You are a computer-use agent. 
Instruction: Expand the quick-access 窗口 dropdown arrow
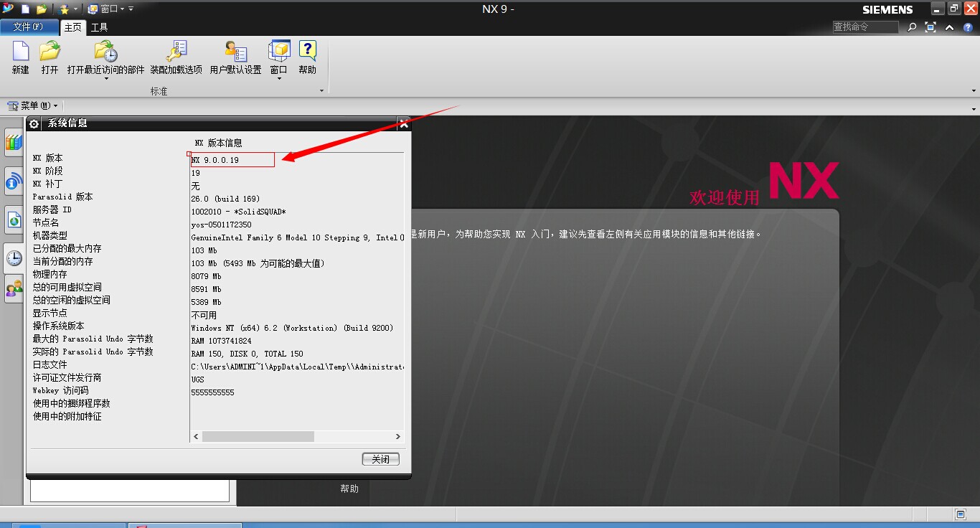[122, 9]
